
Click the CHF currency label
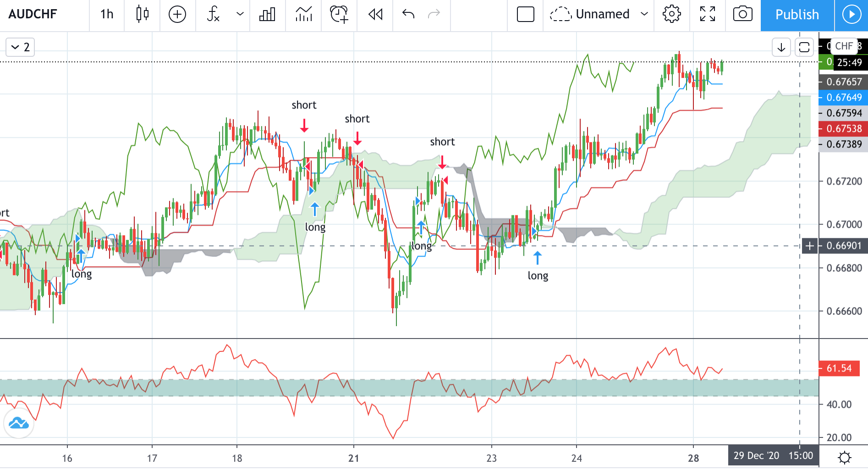tap(844, 46)
